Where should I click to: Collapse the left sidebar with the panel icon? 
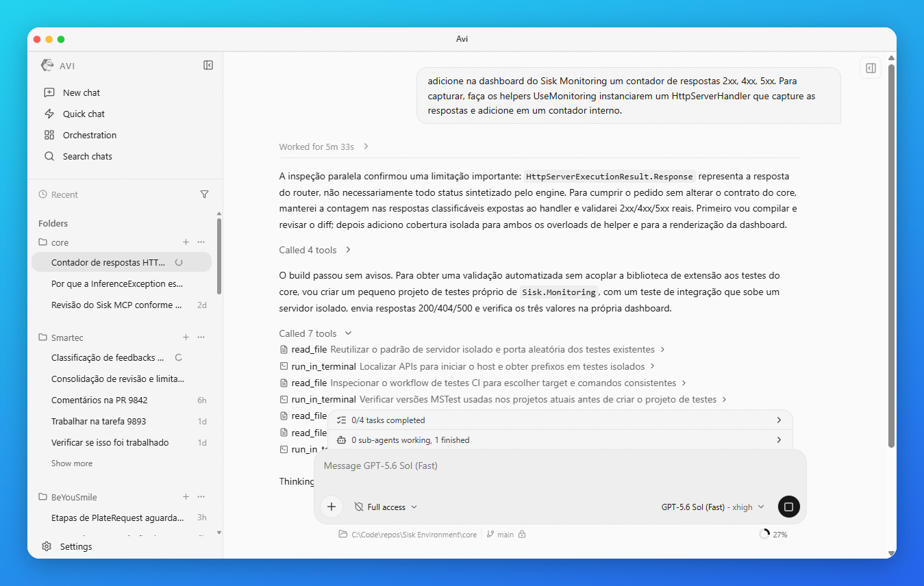[208, 65]
